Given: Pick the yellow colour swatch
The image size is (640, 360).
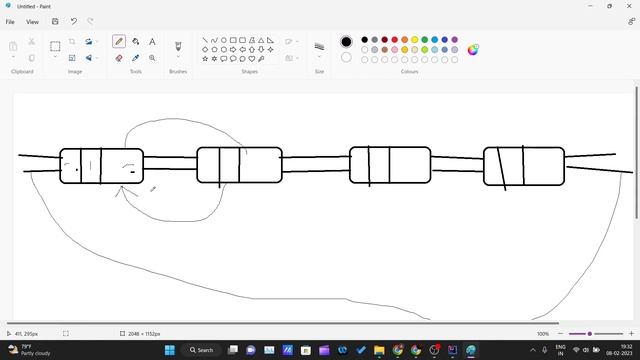Looking at the screenshot, I should pyautogui.click(x=415, y=40).
